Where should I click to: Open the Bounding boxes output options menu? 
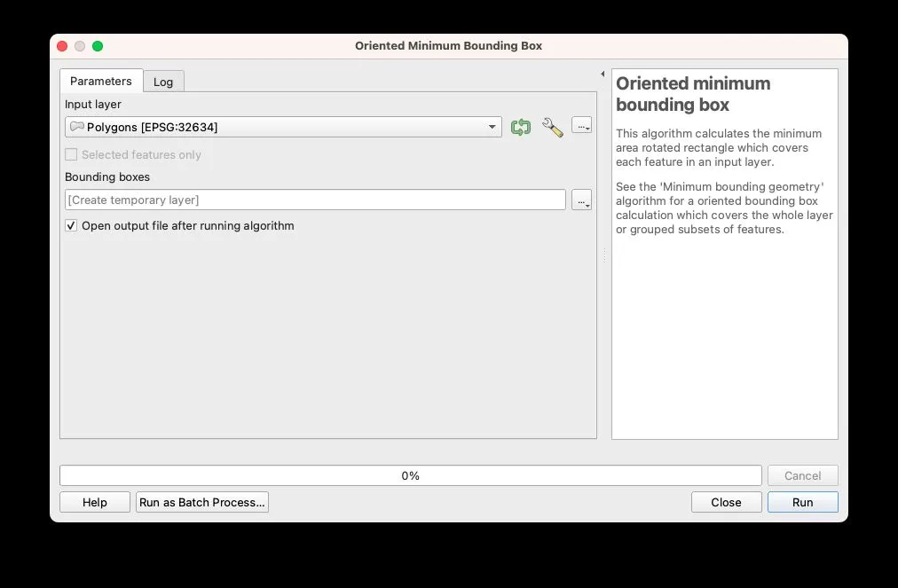pyautogui.click(x=581, y=200)
